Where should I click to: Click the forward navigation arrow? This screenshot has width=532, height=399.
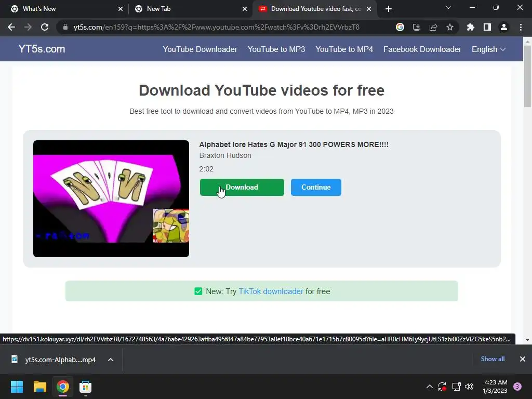coord(28,27)
